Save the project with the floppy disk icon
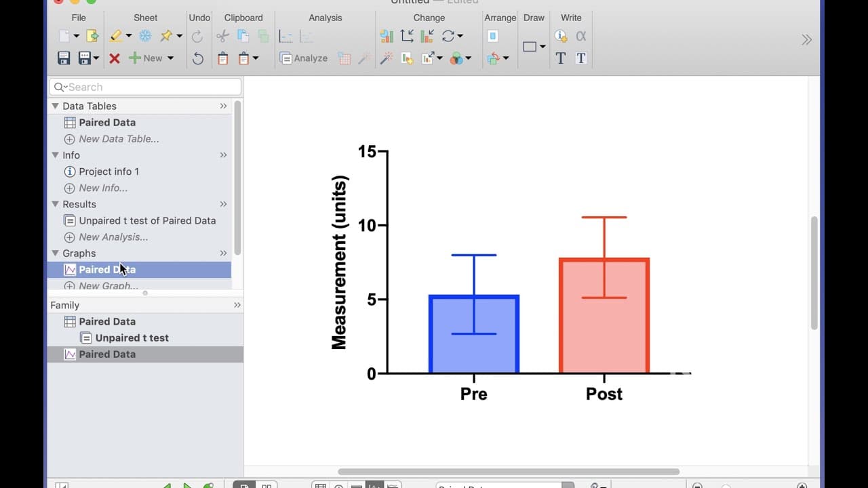Screen dimensions: 868x488 pos(64,58)
